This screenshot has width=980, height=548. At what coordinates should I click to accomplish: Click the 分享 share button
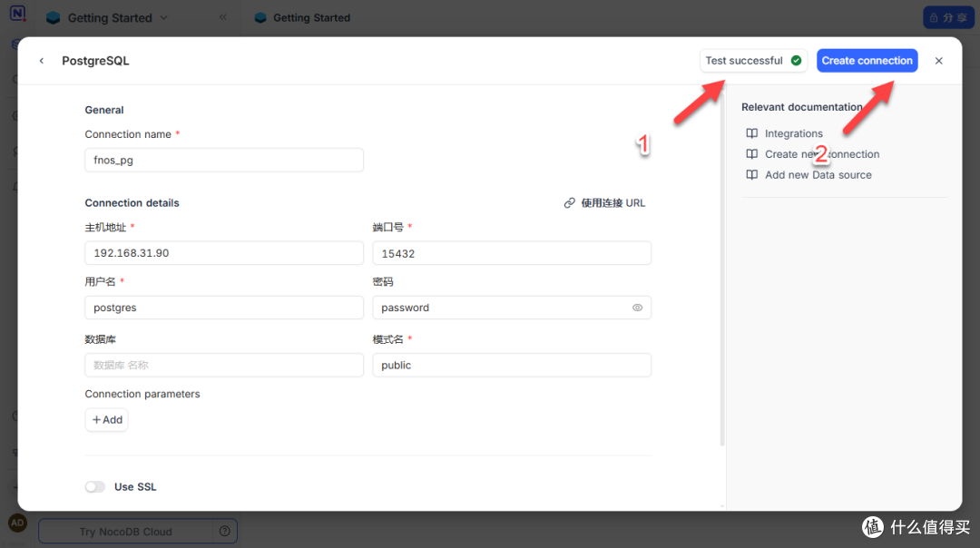[948, 17]
